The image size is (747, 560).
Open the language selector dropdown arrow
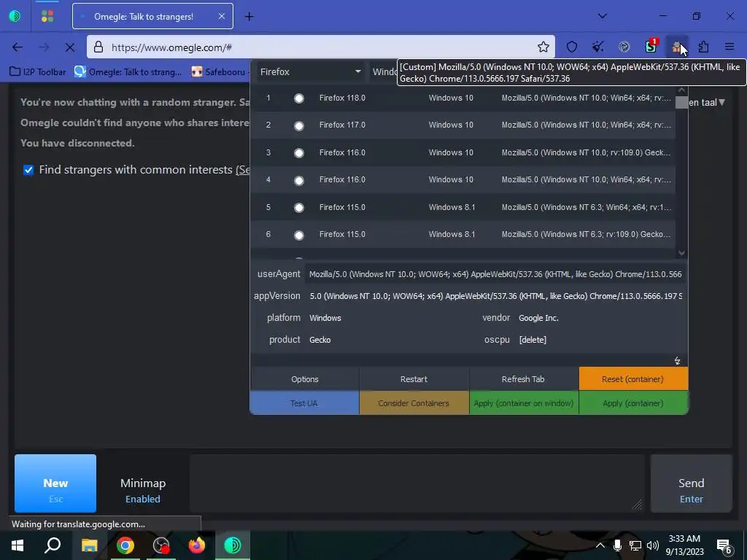click(x=722, y=102)
